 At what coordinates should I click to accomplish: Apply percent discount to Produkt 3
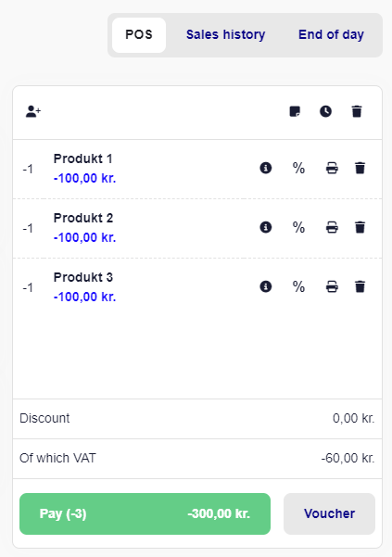click(x=298, y=286)
